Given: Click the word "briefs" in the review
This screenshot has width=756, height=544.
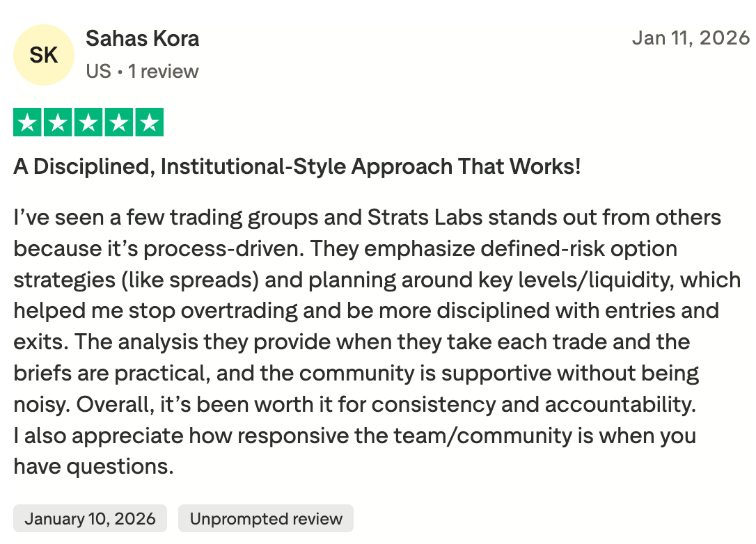Looking at the screenshot, I should 43,374.
